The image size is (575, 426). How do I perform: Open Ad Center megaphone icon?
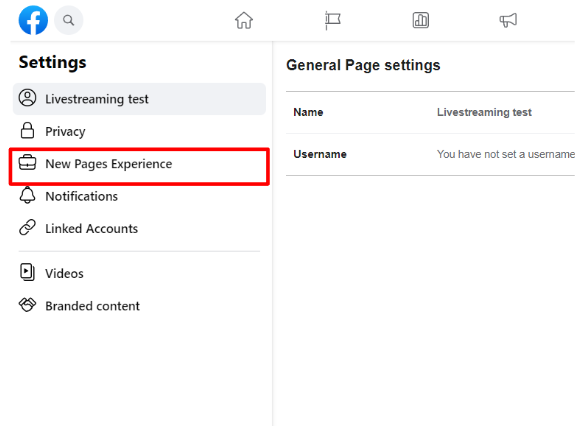click(508, 20)
